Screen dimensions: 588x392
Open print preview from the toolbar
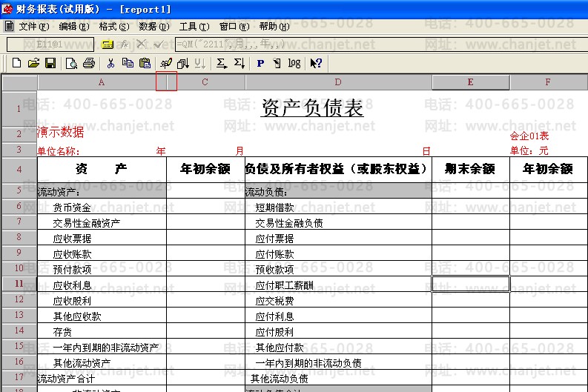tap(71, 63)
